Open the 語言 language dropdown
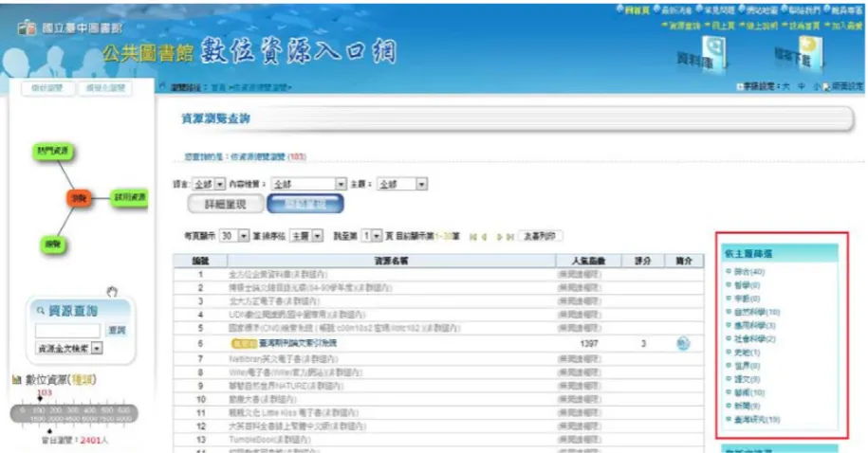 208,184
